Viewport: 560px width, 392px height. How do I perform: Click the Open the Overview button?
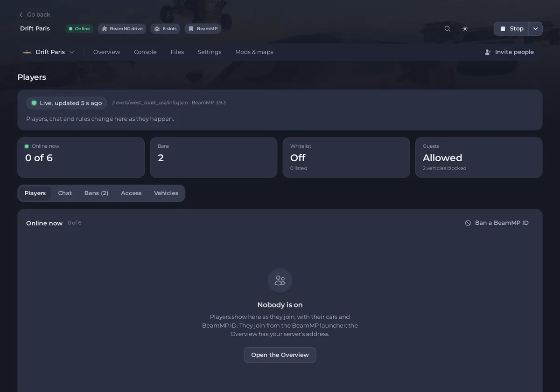[280, 355]
